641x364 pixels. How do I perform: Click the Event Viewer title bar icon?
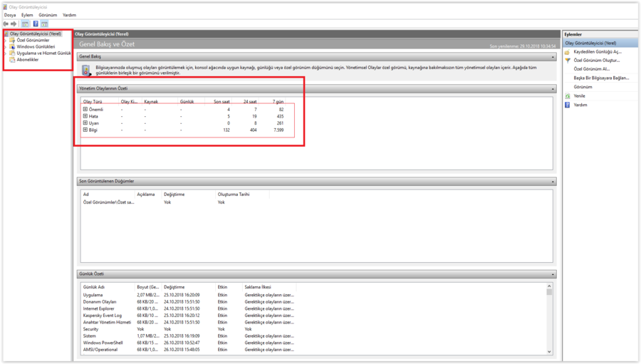click(5, 7)
